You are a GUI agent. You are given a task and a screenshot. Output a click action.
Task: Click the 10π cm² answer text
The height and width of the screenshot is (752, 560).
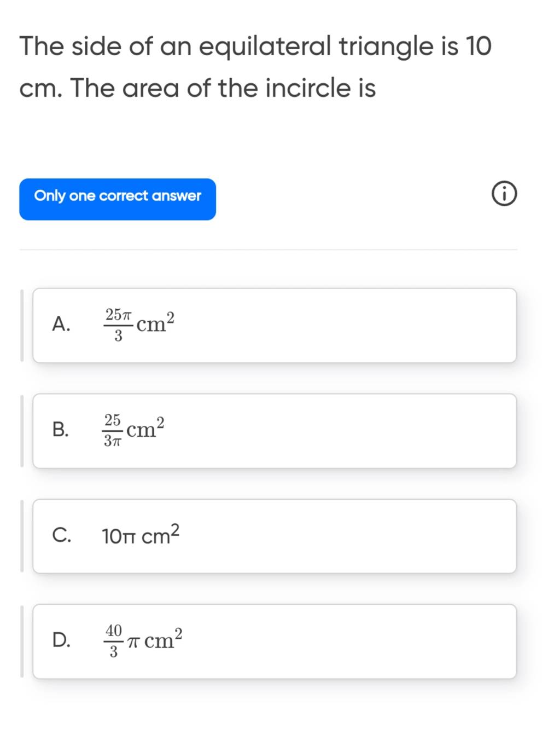pos(141,535)
